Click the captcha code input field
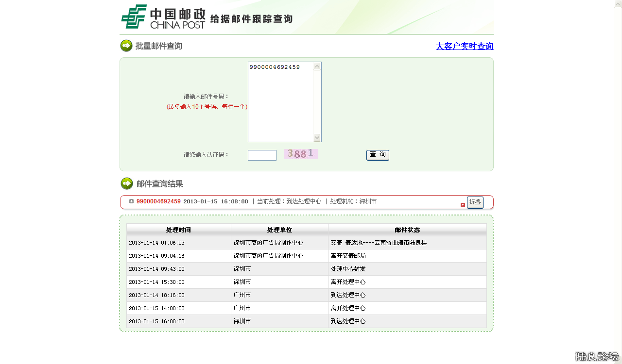 click(x=262, y=155)
